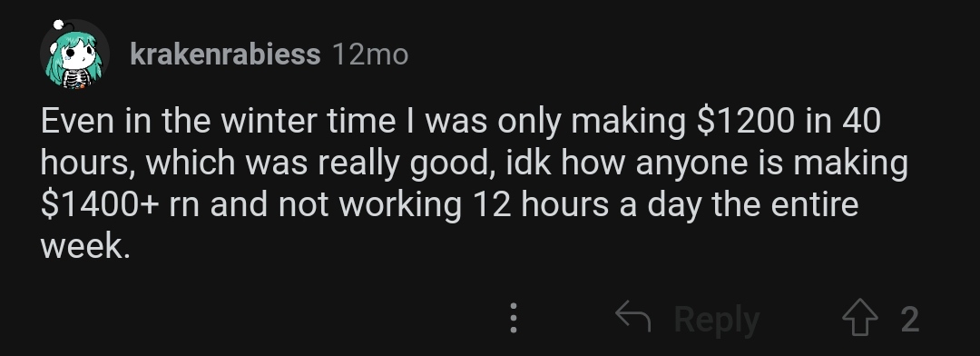Click the word 'week.' ending the comment

(x=85, y=246)
